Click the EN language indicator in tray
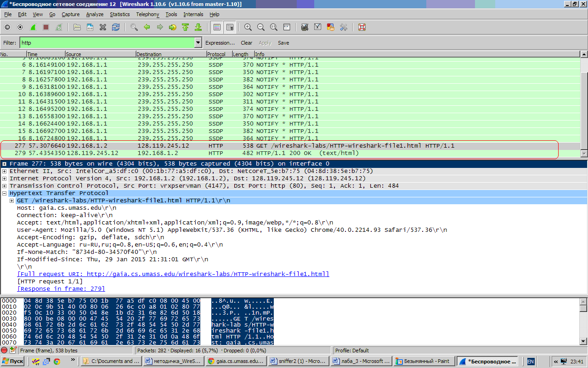Image resolution: width=588 pixels, height=368 pixels. click(531, 362)
